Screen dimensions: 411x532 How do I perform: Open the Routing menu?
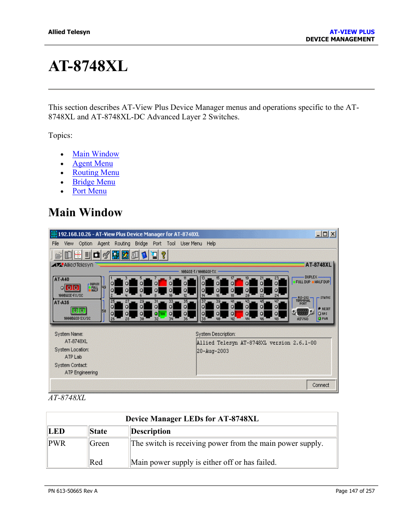(x=122, y=243)
